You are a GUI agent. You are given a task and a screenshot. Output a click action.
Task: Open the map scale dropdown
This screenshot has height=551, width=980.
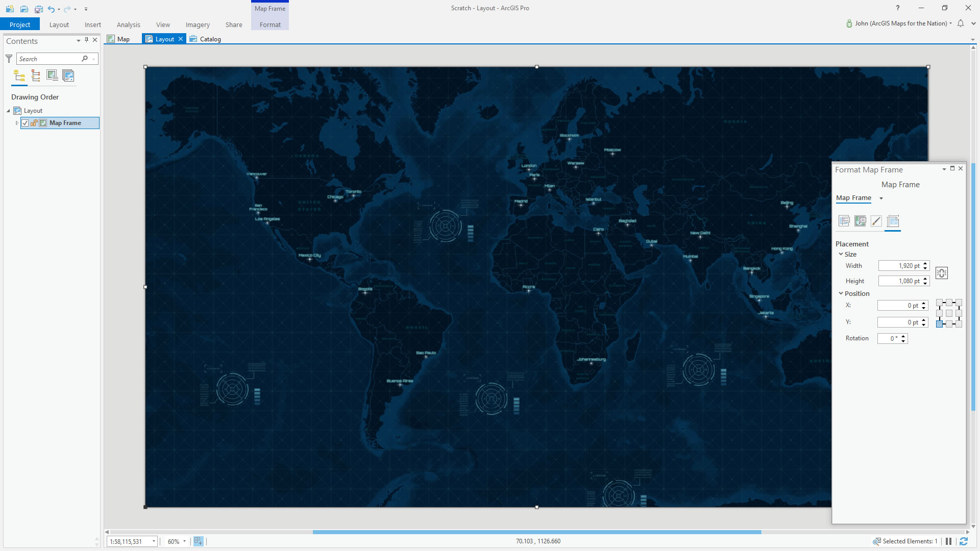pyautogui.click(x=153, y=541)
